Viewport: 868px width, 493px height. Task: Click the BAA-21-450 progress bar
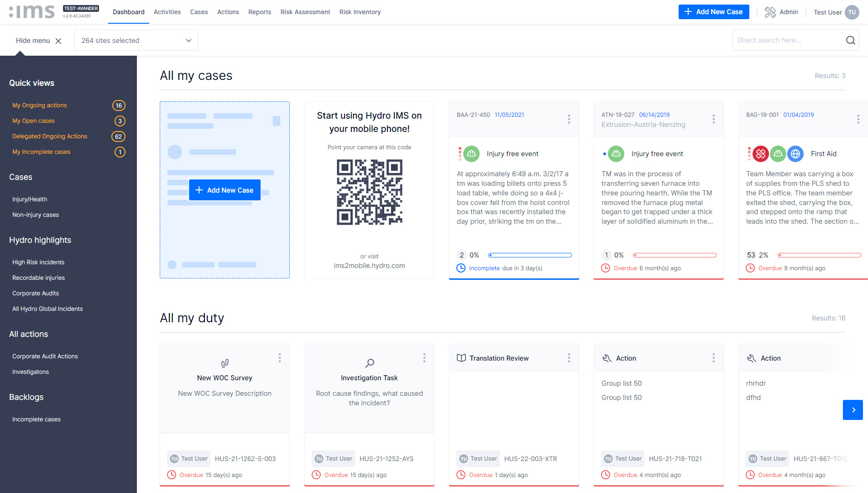[530, 255]
